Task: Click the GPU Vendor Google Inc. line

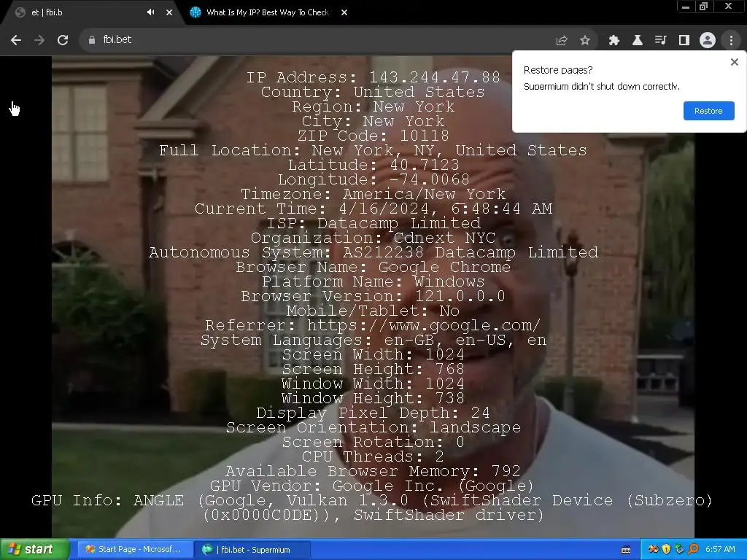Action: [371, 486]
